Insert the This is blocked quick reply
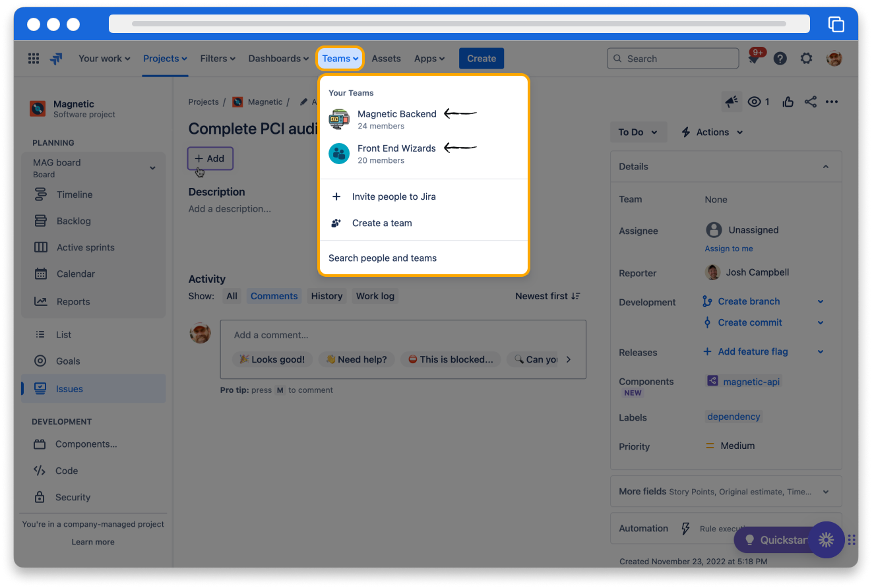 [x=451, y=359]
